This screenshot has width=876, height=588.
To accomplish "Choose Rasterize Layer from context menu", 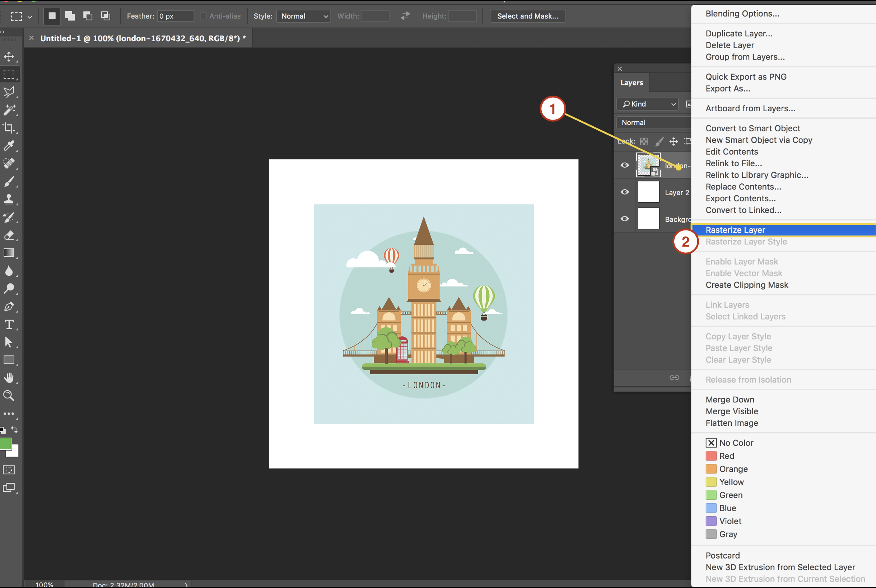I will (735, 230).
